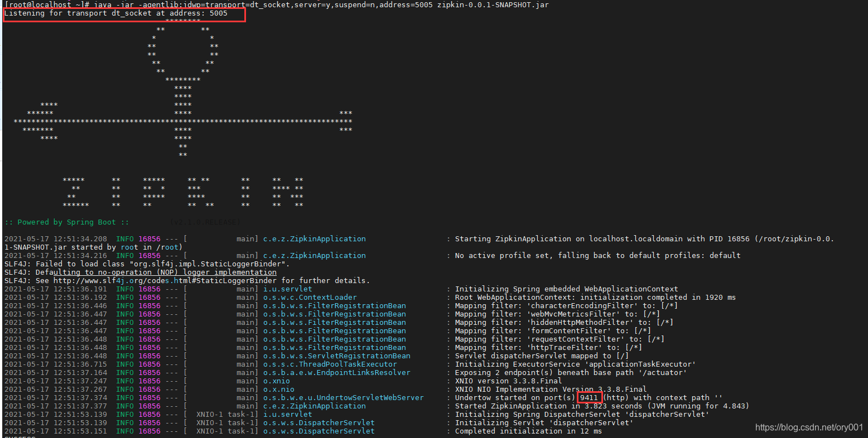Open the slf4j.org StaticLoggerBinder URL
The width and height of the screenshot is (868, 438).
[165, 280]
